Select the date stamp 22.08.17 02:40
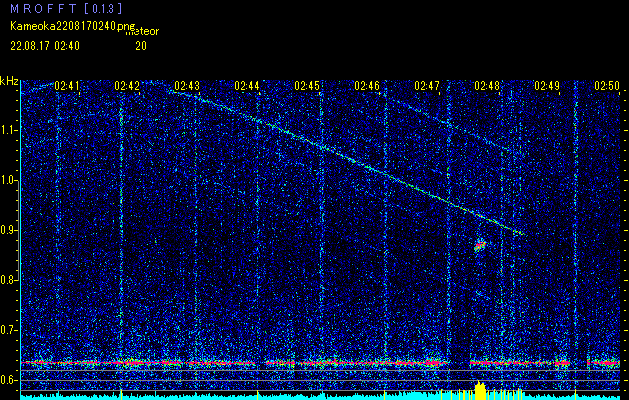The width and height of the screenshot is (629, 400). click(x=45, y=46)
